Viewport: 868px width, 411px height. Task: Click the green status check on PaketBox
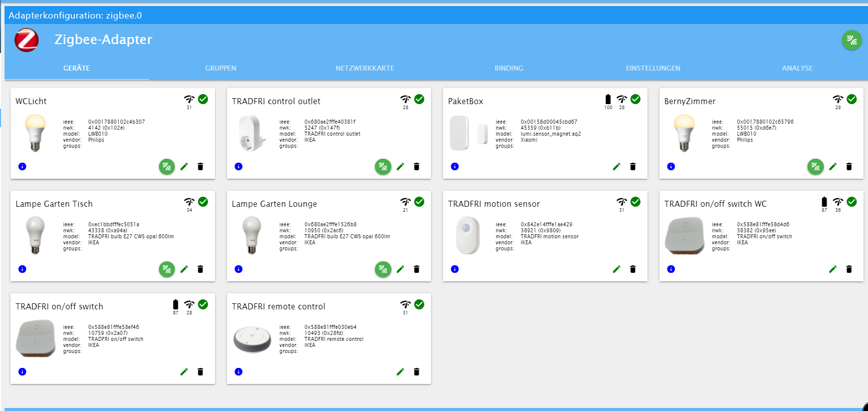tap(635, 99)
